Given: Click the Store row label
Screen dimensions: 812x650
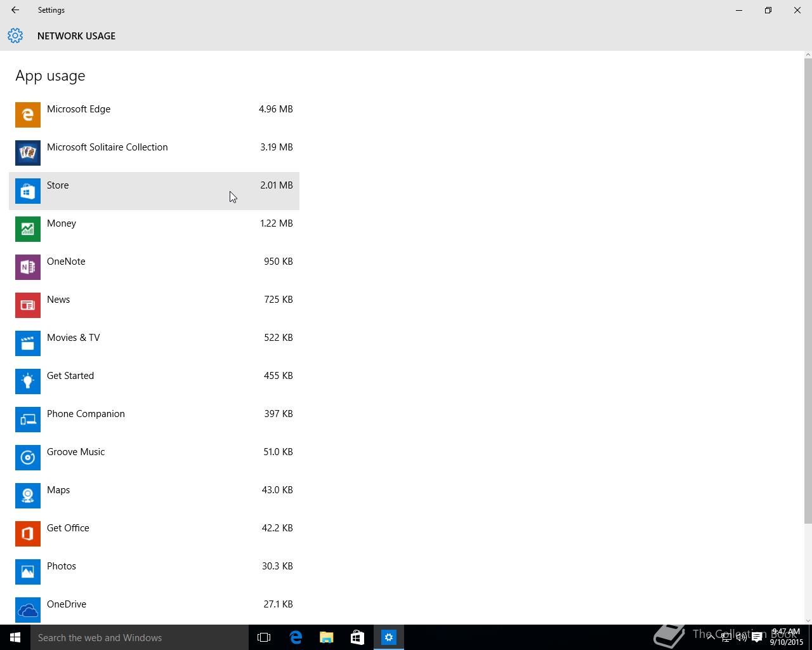Looking at the screenshot, I should [58, 185].
